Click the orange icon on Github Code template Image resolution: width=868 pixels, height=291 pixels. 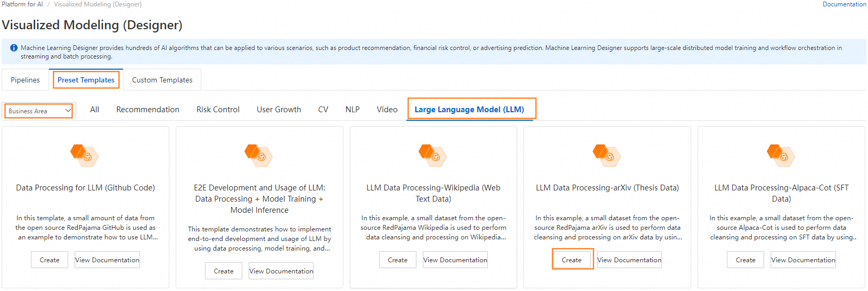pos(85,155)
